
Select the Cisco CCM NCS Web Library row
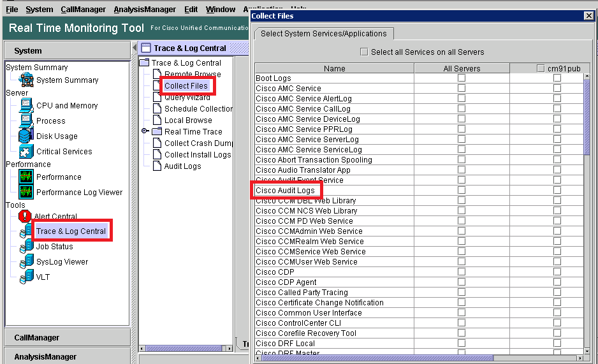point(335,211)
